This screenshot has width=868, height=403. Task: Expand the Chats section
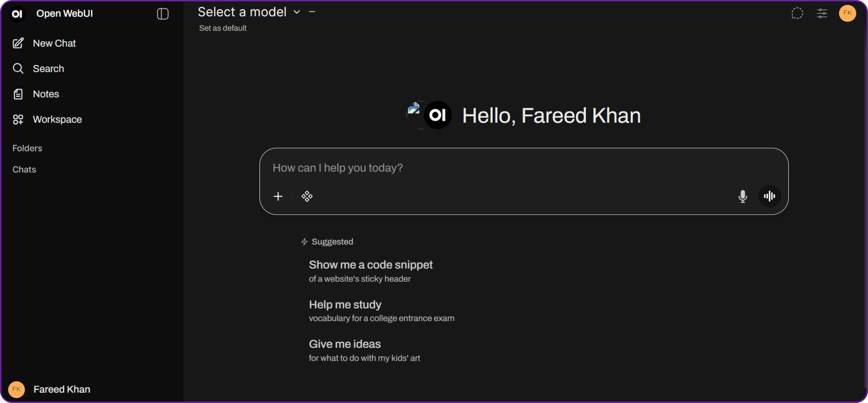24,169
